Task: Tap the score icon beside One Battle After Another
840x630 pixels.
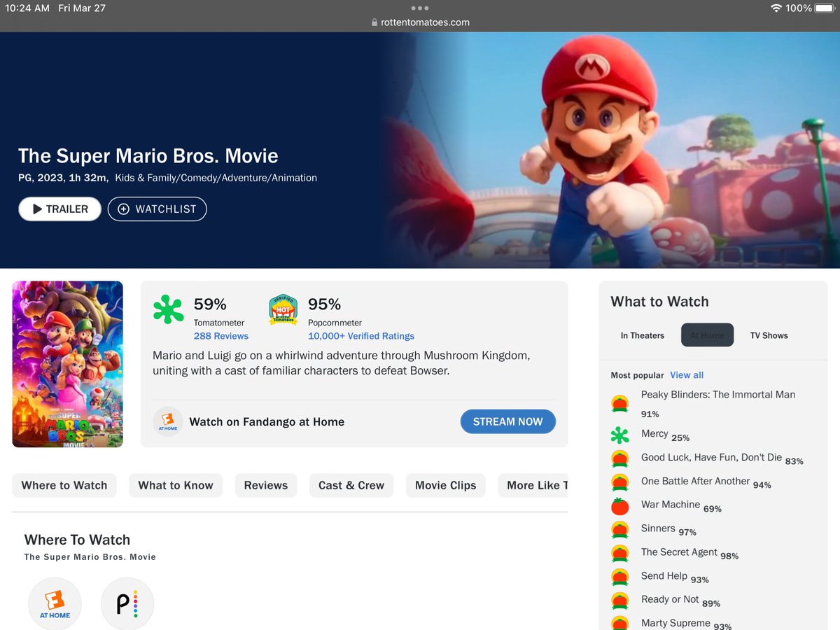Action: click(x=619, y=482)
